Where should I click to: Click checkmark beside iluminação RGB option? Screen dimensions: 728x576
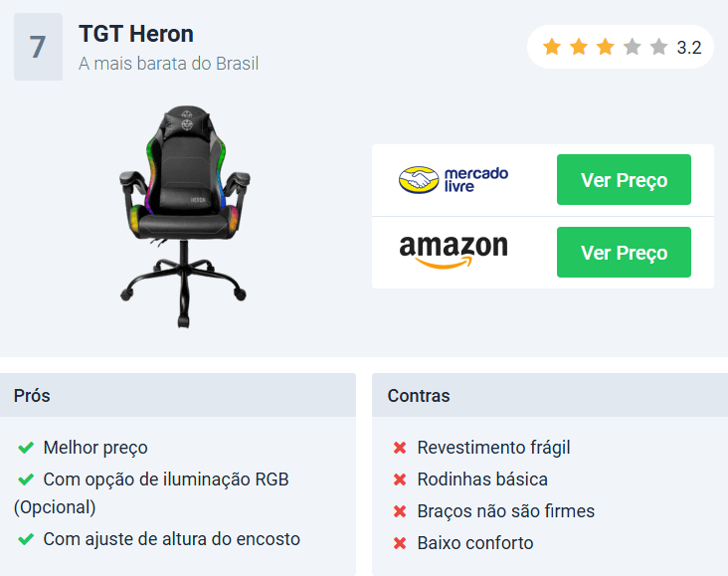(26, 480)
